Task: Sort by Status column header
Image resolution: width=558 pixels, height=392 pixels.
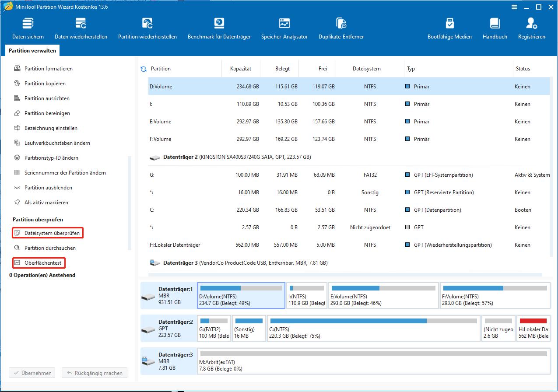Action: tap(523, 69)
